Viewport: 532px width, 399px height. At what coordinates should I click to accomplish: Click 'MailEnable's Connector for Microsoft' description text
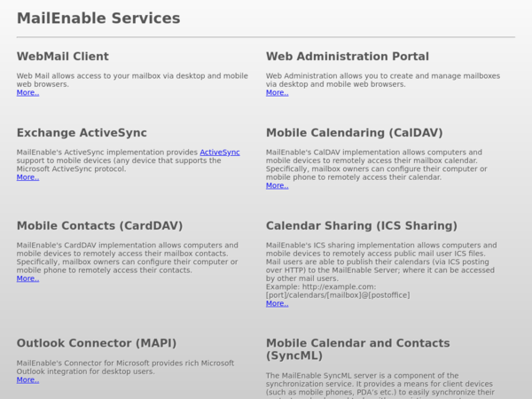[x=126, y=367]
